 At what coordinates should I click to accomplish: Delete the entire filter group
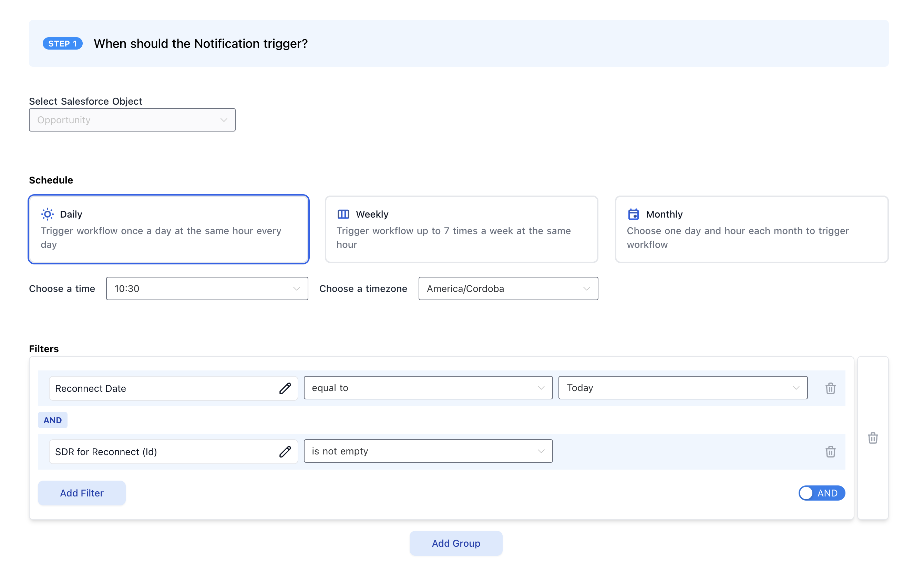(873, 438)
